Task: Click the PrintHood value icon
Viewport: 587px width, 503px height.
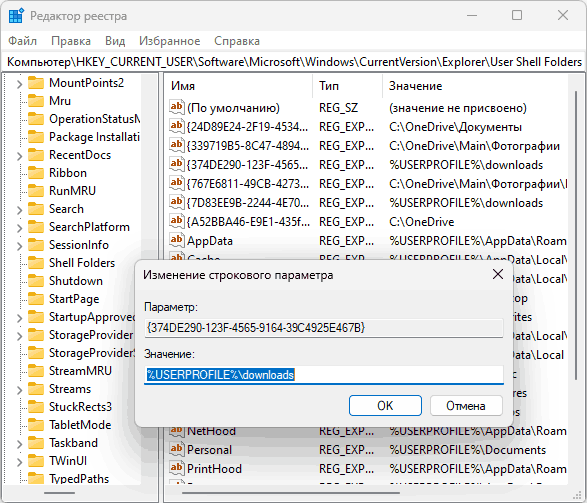Action: 177,469
